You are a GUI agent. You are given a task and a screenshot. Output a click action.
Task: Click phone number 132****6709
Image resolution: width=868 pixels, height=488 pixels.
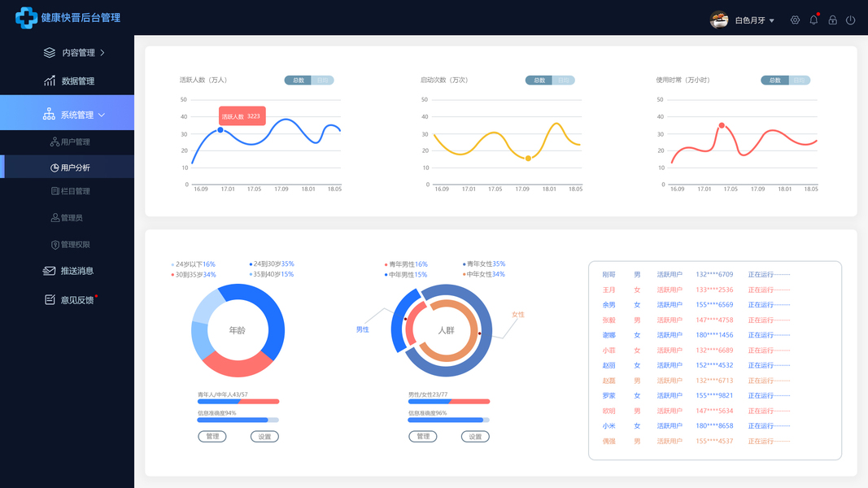coord(714,274)
